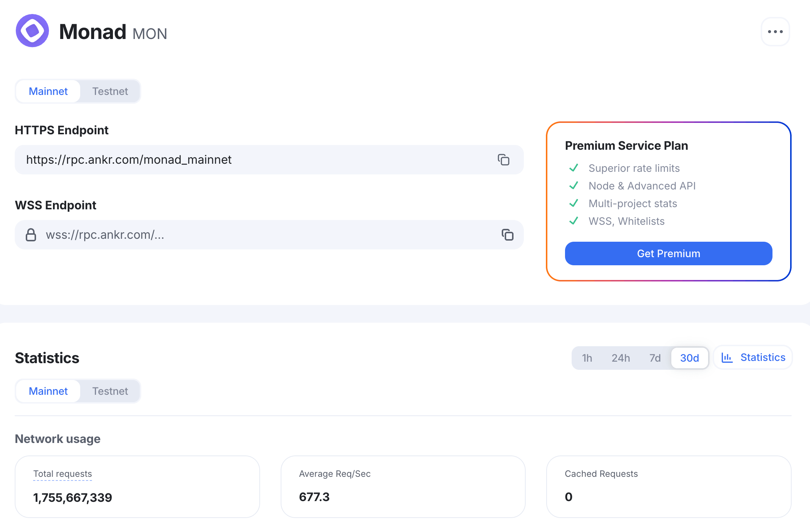Click the green checkmark beside Superior rate limits
Viewport: 810px width, 532px height.
[x=573, y=168]
